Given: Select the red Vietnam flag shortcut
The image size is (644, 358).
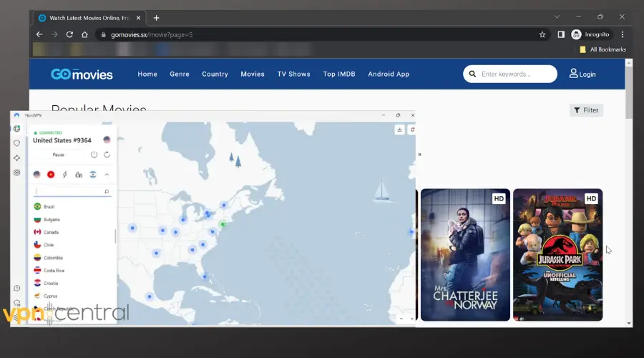Looking at the screenshot, I should 51,175.
